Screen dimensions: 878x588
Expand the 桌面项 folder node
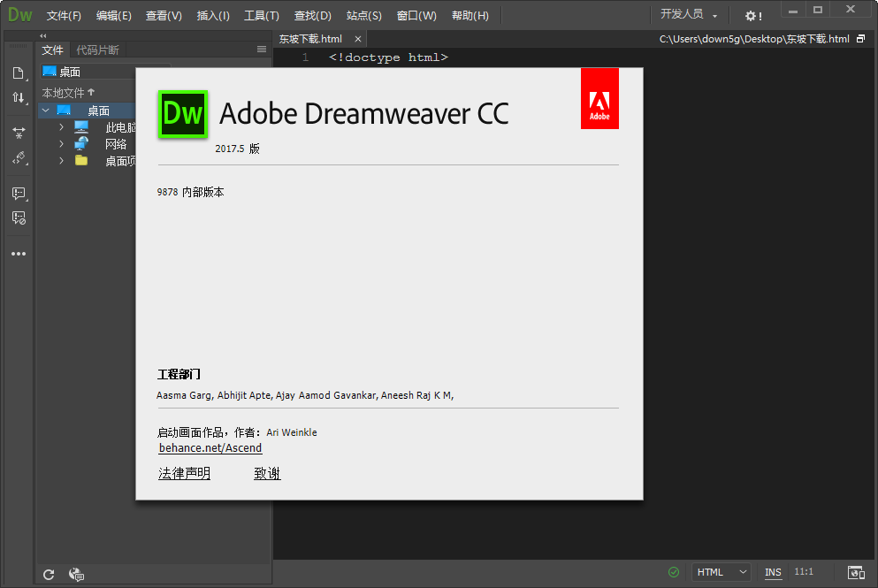point(61,161)
